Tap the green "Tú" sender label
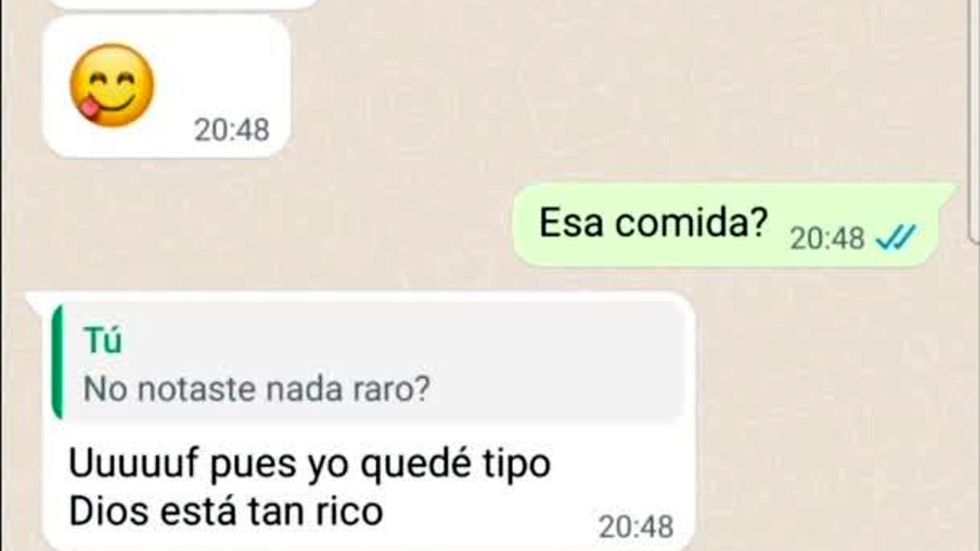 point(103,341)
